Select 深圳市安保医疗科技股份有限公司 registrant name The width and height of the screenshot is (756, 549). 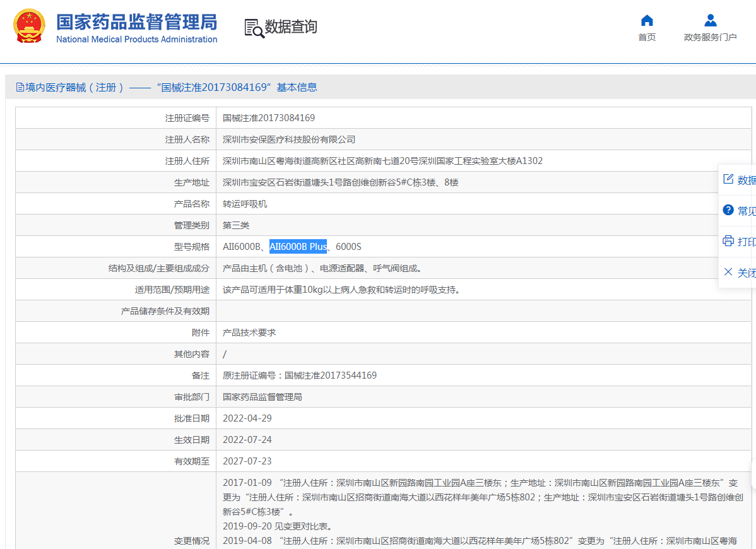[x=289, y=140]
